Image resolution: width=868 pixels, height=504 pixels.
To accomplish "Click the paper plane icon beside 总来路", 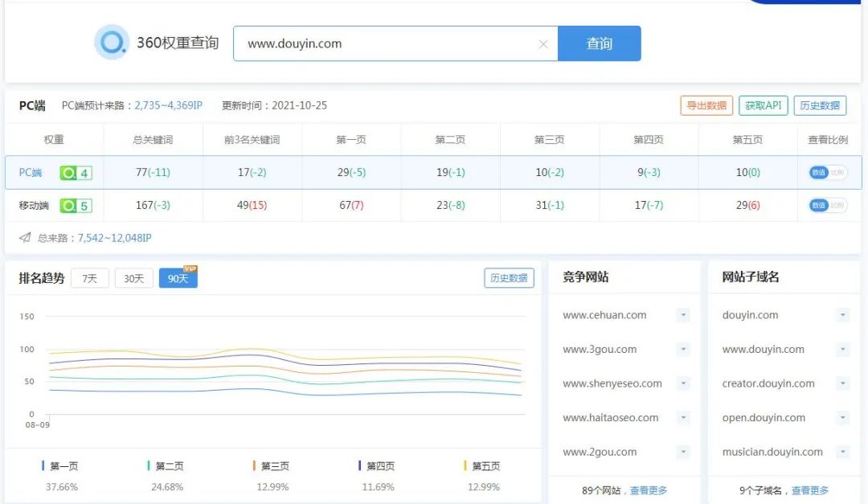I will [25, 238].
